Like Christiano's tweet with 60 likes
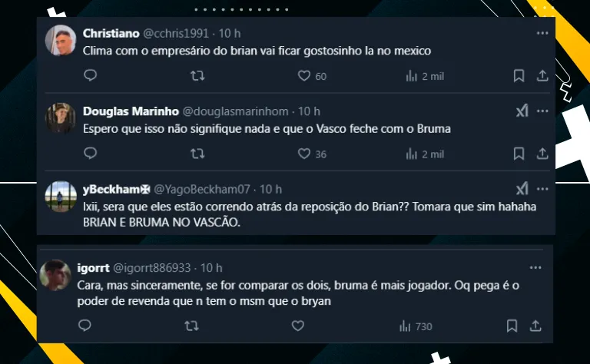This screenshot has height=364, width=590. (303, 76)
